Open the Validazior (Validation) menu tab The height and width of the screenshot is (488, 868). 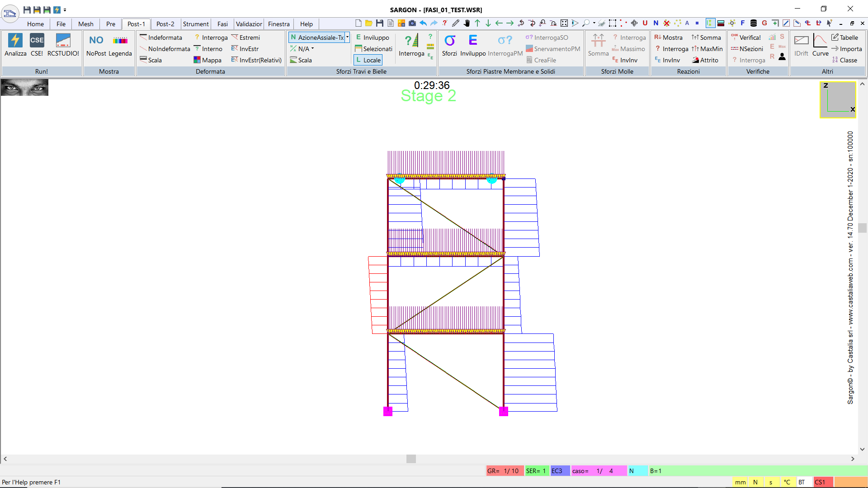pyautogui.click(x=248, y=24)
